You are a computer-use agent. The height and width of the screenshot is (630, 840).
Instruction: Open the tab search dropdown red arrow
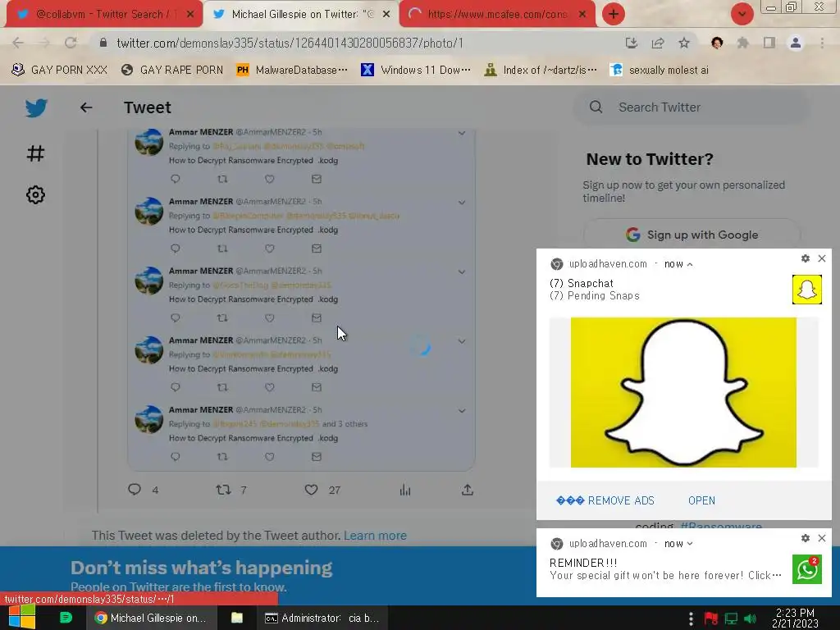742,14
